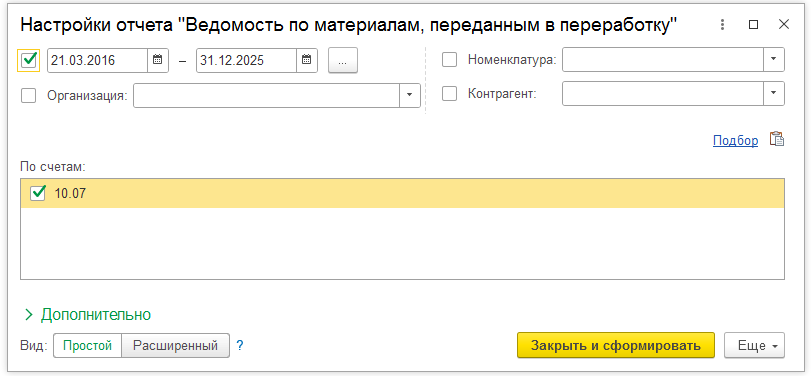811x379 pixels.
Task: Open the three-dot window options menu
Action: point(723,24)
